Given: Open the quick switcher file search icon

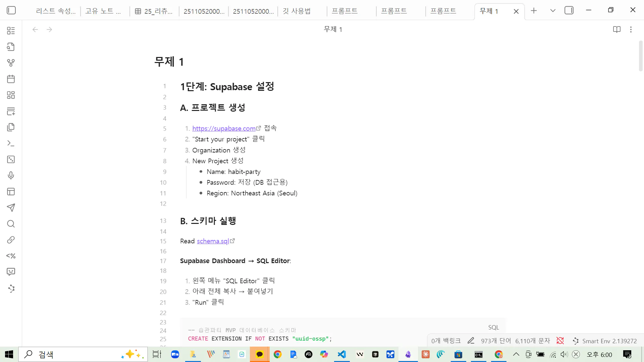Looking at the screenshot, I should (x=11, y=47).
